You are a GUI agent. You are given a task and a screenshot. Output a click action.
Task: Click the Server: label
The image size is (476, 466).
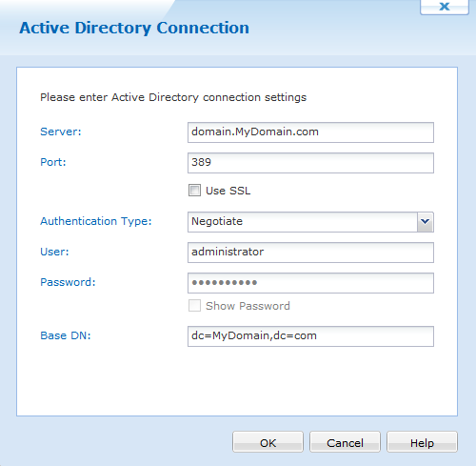(61, 132)
